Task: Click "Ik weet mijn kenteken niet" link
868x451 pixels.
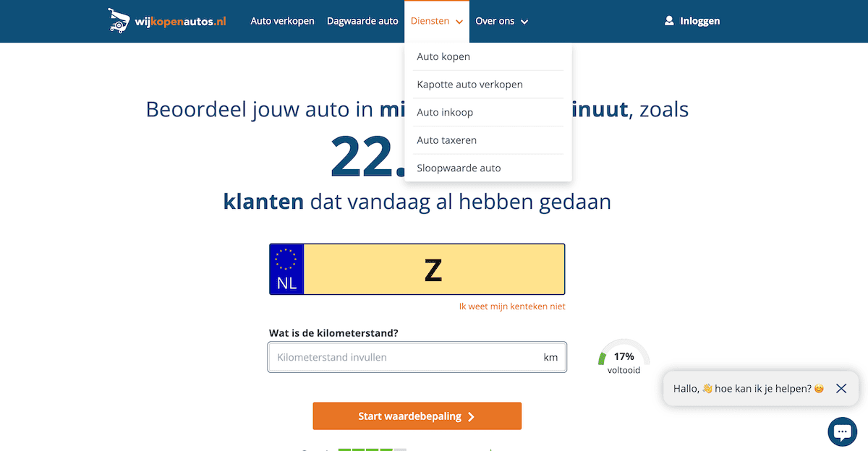Action: pos(512,306)
